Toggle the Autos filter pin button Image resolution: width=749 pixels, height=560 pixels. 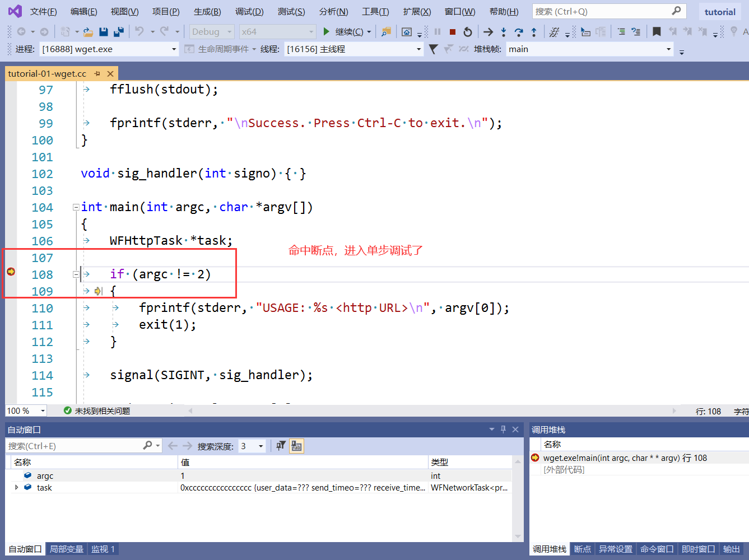click(281, 446)
